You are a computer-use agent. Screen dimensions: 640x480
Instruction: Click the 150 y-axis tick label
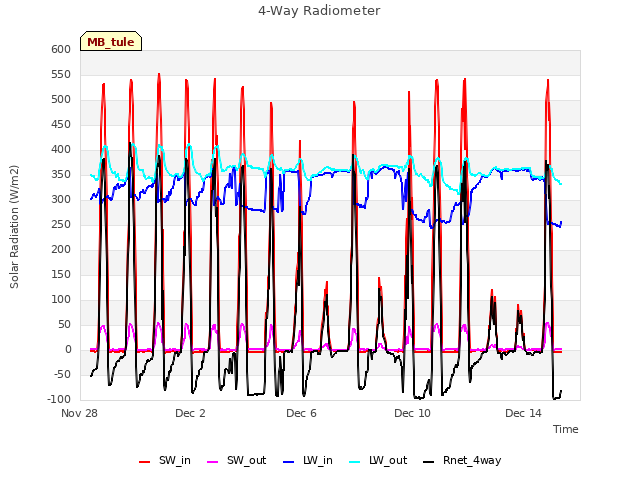coord(61,274)
